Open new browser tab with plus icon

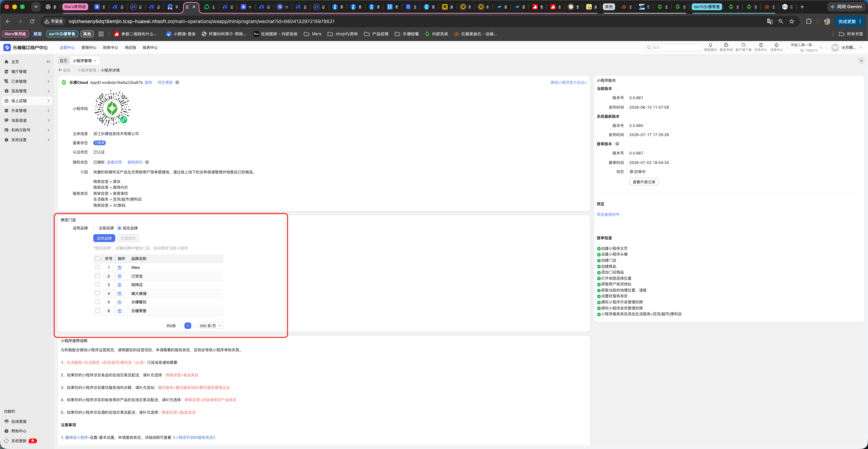[x=802, y=7]
